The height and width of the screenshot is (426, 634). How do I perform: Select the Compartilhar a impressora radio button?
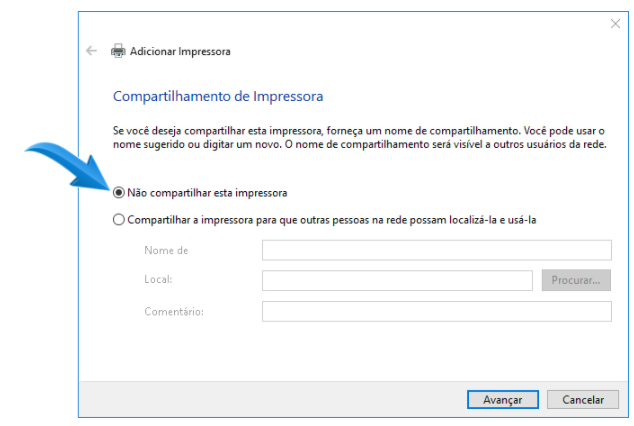tap(118, 220)
